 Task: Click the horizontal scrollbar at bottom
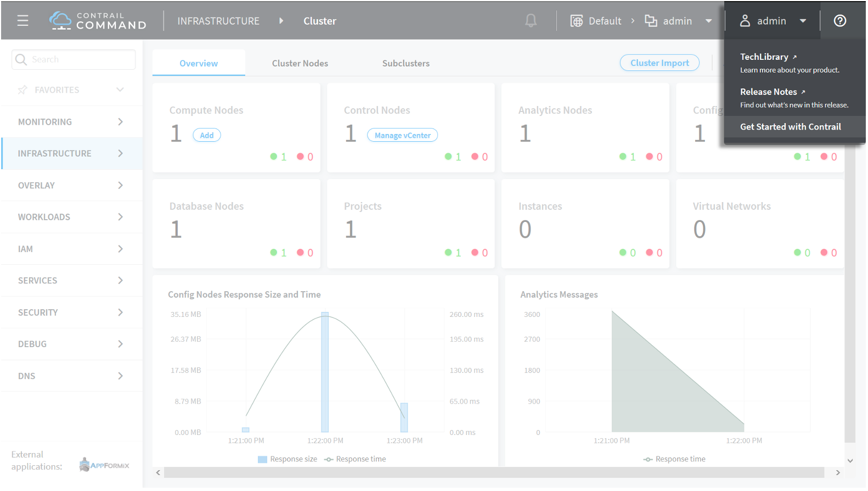pos(494,472)
